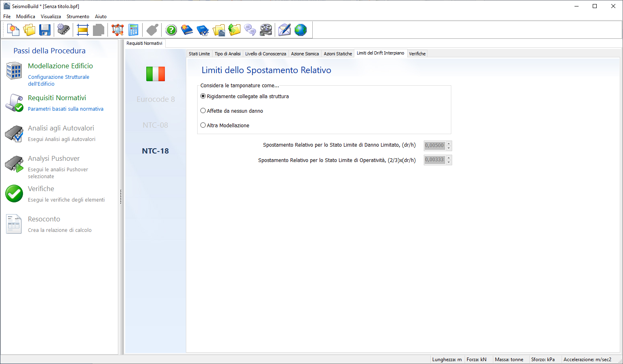Click the calculator icon in the toolbar
Image resolution: width=623 pixels, height=364 pixels.
133,30
